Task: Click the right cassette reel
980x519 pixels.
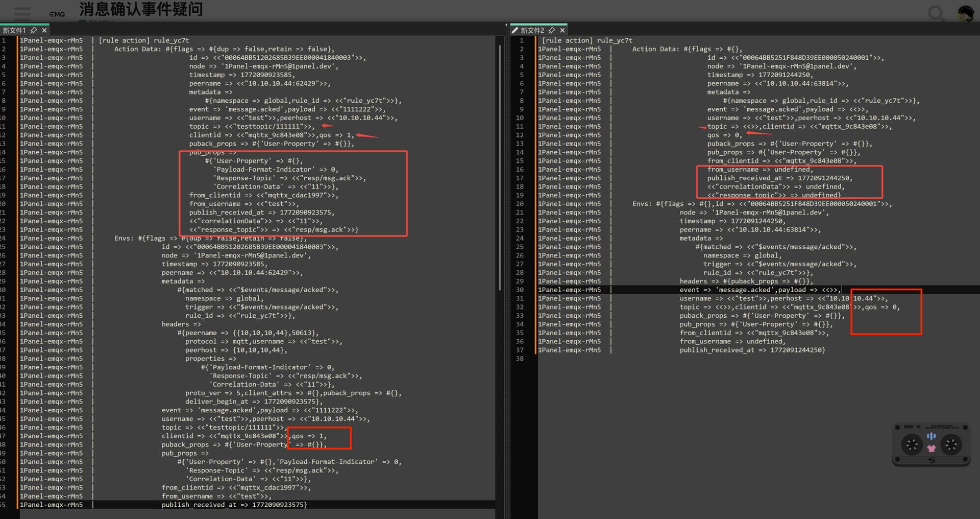Action: click(951, 444)
